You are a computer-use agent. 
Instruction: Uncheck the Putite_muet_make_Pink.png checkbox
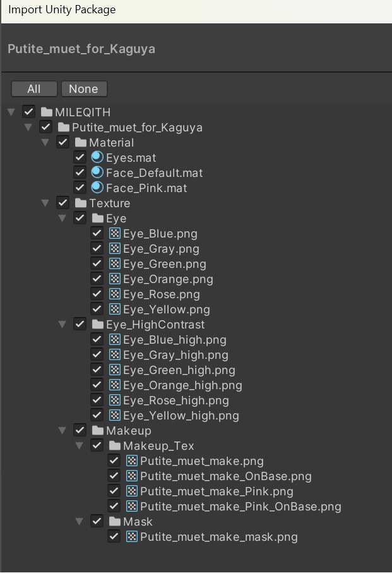click(x=114, y=491)
